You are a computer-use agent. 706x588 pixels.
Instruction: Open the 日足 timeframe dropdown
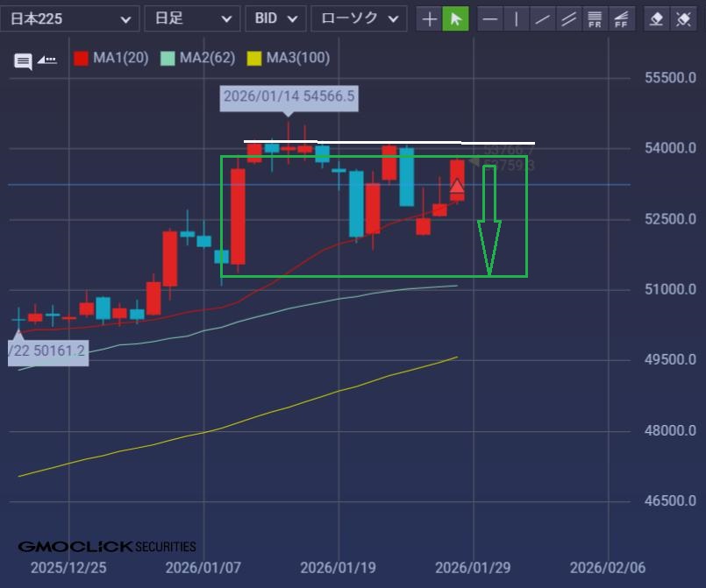pos(190,18)
